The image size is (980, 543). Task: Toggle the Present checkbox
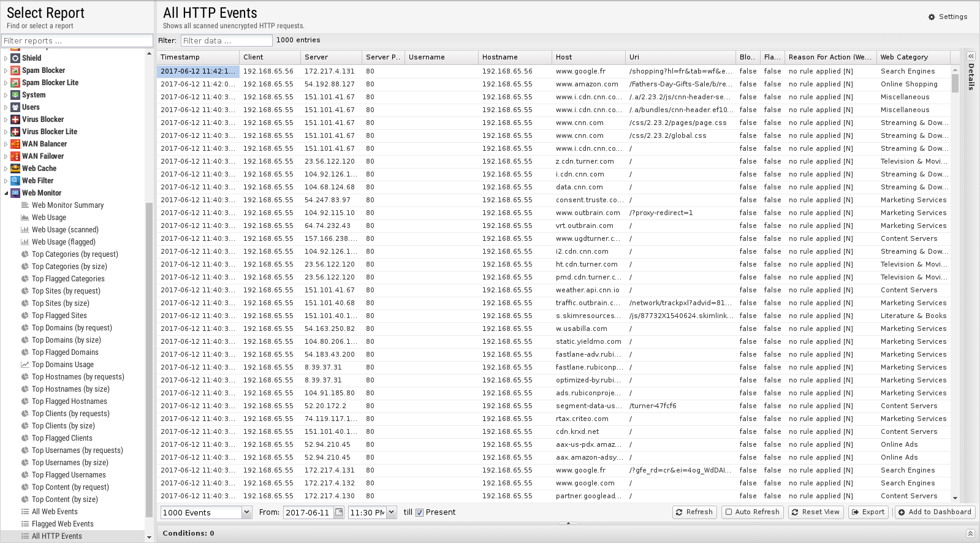pyautogui.click(x=420, y=513)
